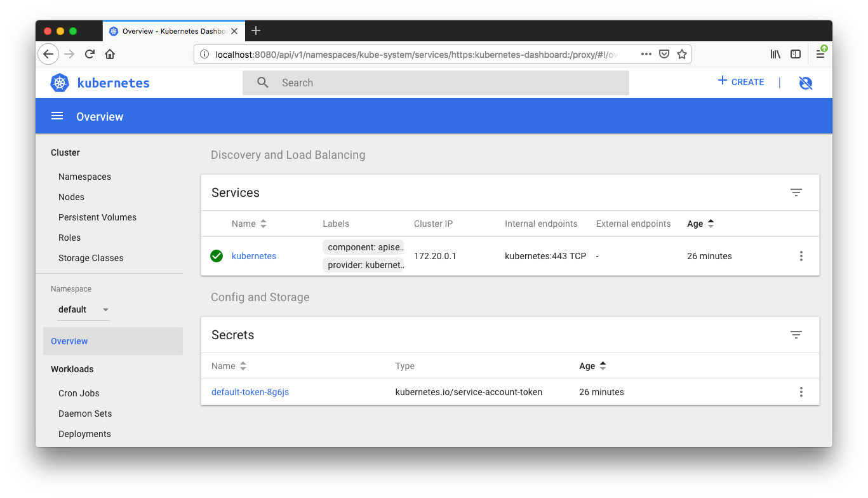The height and width of the screenshot is (498, 868).
Task: Open Namespaces in the Cluster sidebar
Action: pos(84,177)
